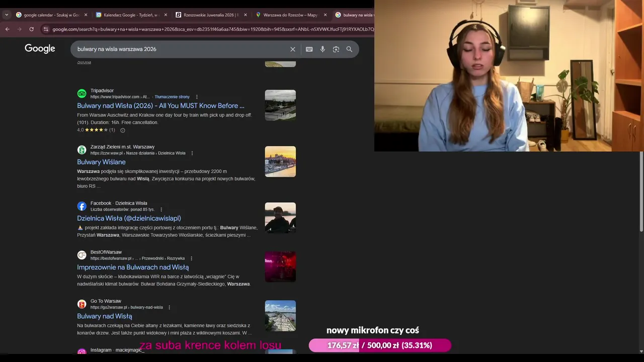Image resolution: width=644 pixels, height=362 pixels.
Task: Click the rating info icon under Tripadvisor
Action: 122,130
